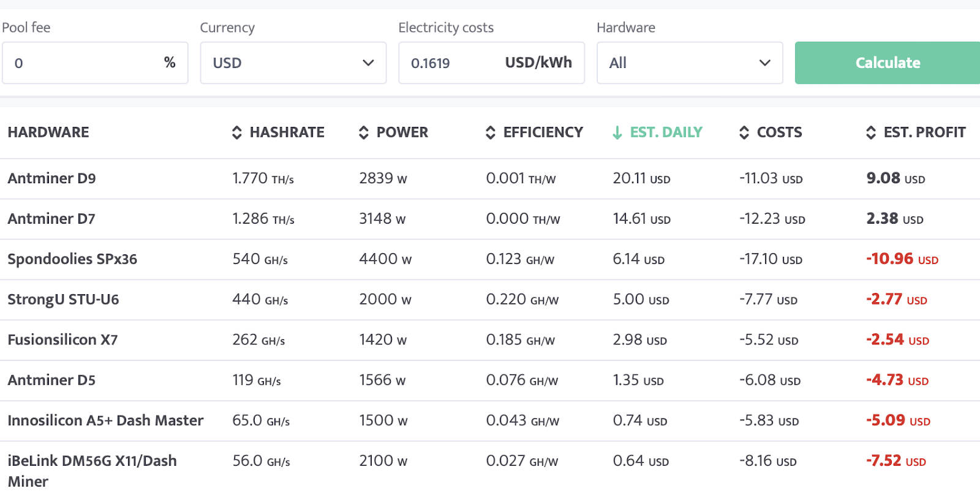Click the sort icon beside EFFICIENCY
Image resolution: width=980 pixels, height=497 pixels.
click(x=491, y=132)
